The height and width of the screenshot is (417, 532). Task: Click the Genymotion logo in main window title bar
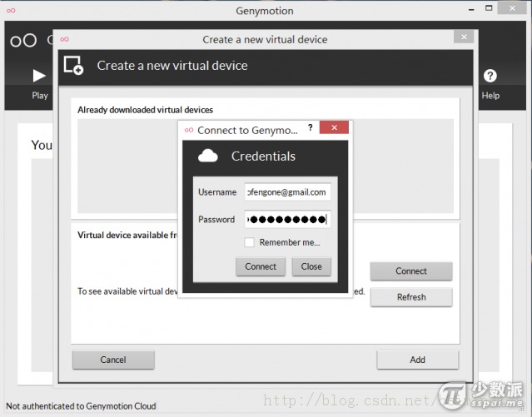[11, 10]
